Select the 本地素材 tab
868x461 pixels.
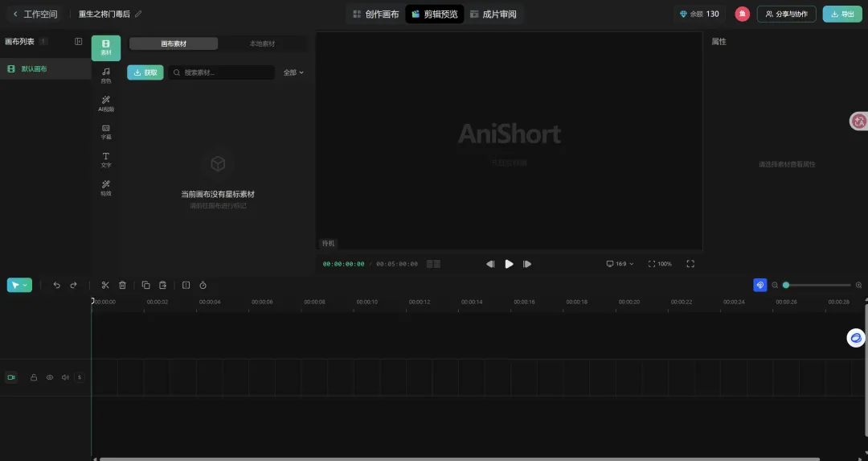coord(262,43)
